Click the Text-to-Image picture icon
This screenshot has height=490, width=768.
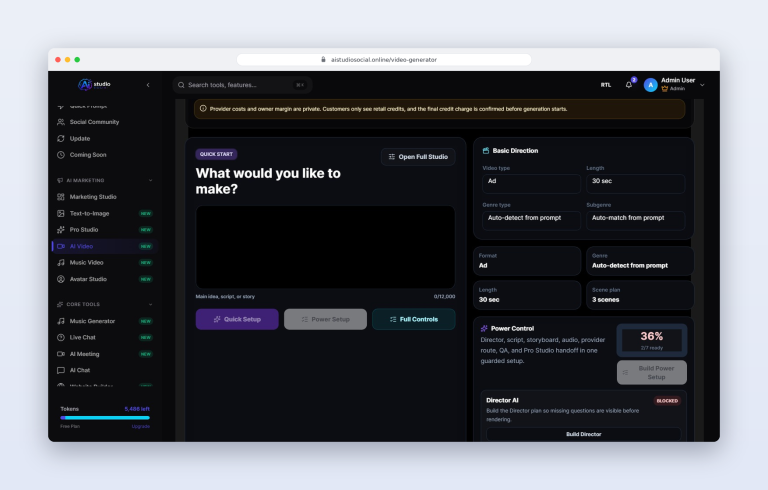[x=61, y=214]
